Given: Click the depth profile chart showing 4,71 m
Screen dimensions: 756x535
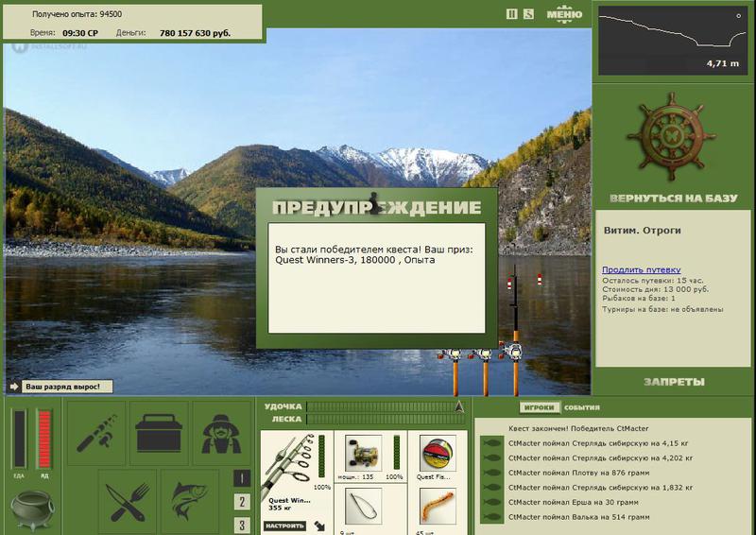Looking at the screenshot, I should point(673,41).
